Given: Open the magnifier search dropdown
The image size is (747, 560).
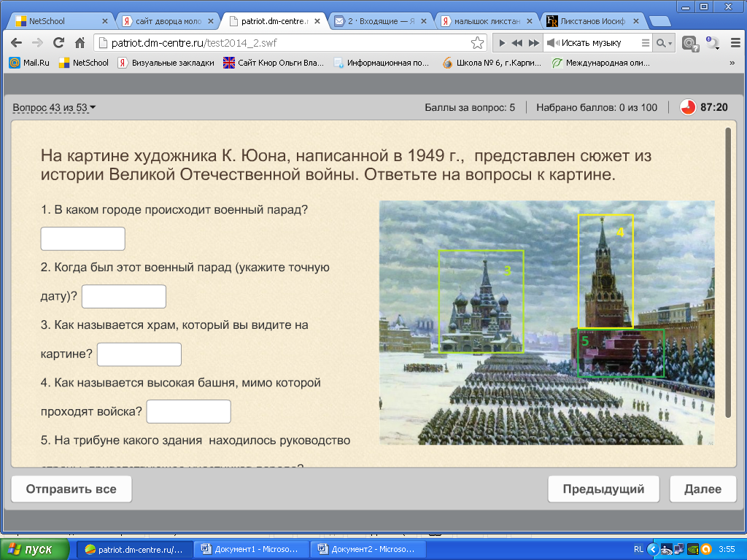Looking at the screenshot, I should (664, 43).
